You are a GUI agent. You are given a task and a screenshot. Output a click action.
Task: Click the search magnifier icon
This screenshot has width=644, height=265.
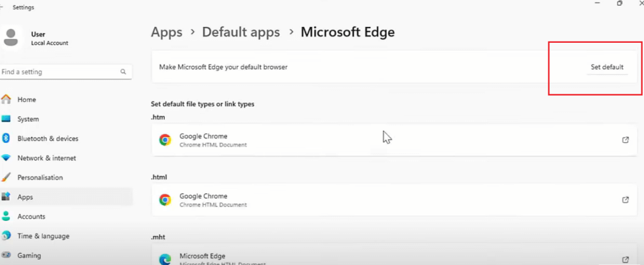(x=123, y=72)
